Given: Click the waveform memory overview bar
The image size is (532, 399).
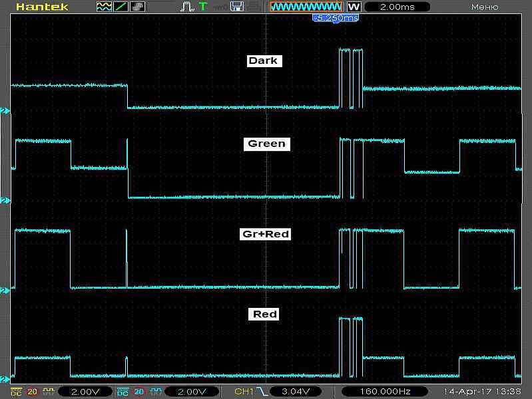Looking at the screenshot, I should 306,7.
